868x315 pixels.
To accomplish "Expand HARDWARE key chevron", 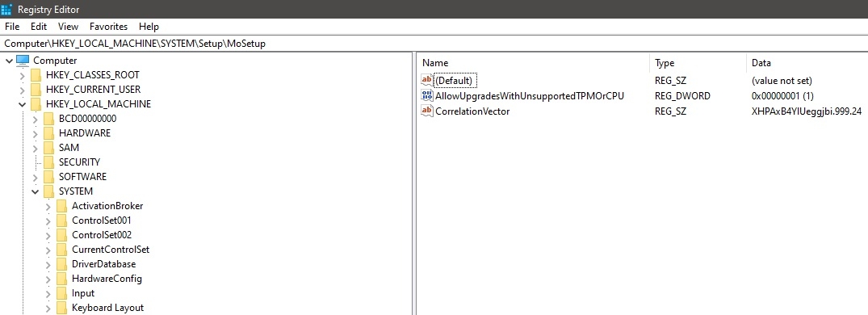I will coord(35,133).
